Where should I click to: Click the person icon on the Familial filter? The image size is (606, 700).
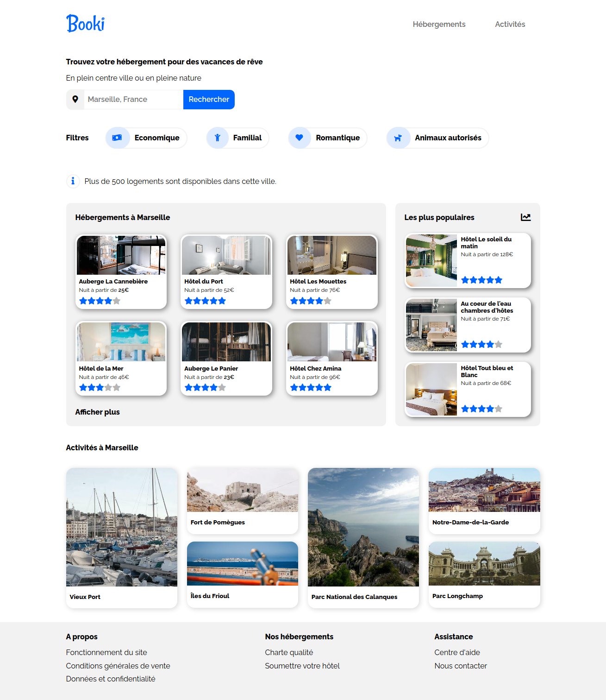[217, 138]
